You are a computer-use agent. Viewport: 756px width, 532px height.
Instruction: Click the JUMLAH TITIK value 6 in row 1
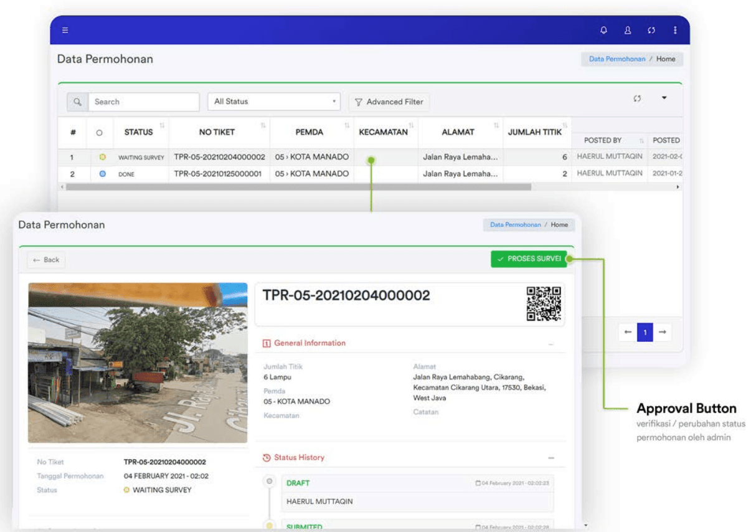[564, 157]
